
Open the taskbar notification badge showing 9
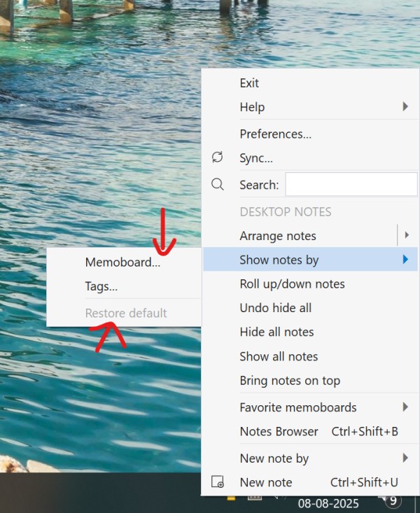pos(393,500)
